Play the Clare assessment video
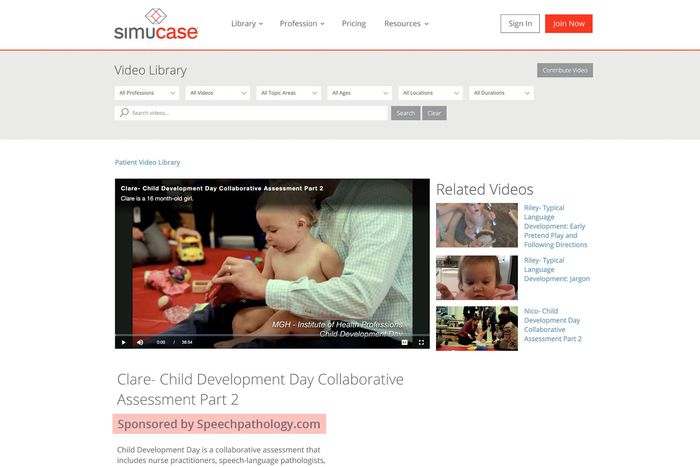Viewport: 700px width, 467px height. (124, 342)
